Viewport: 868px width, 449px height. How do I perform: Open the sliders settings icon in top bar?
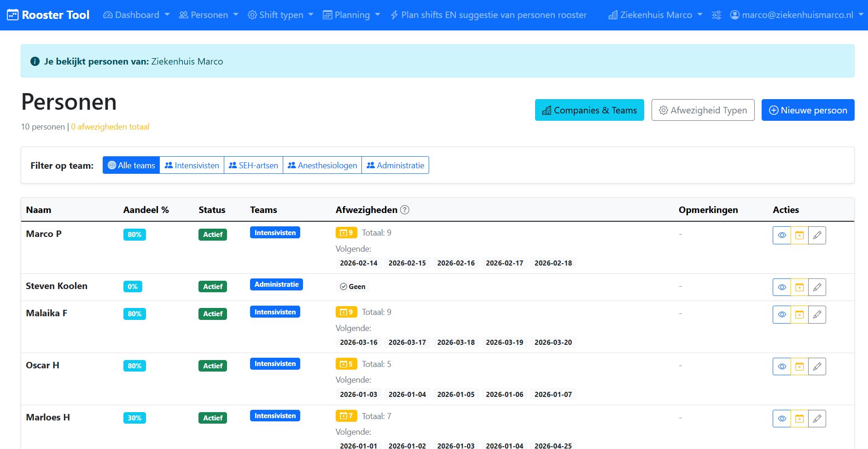[717, 15]
